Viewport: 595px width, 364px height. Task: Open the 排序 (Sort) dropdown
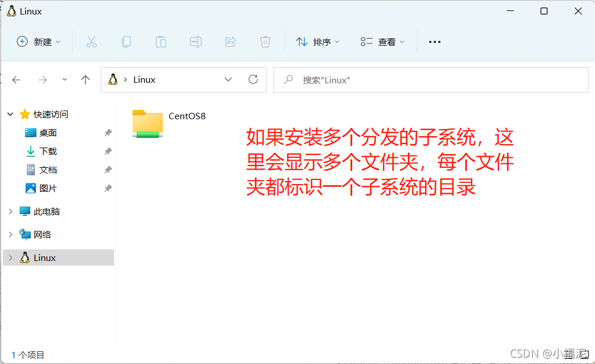click(x=318, y=42)
